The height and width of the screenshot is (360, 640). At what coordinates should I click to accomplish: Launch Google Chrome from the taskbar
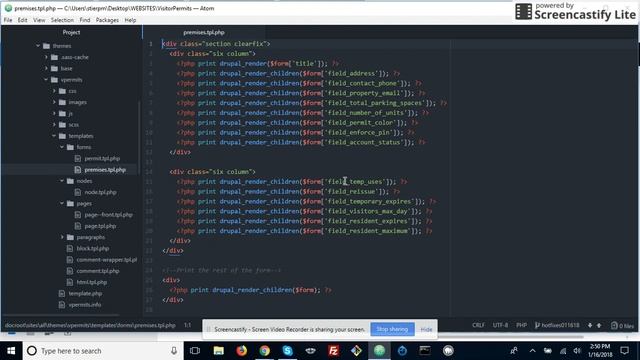264,351
